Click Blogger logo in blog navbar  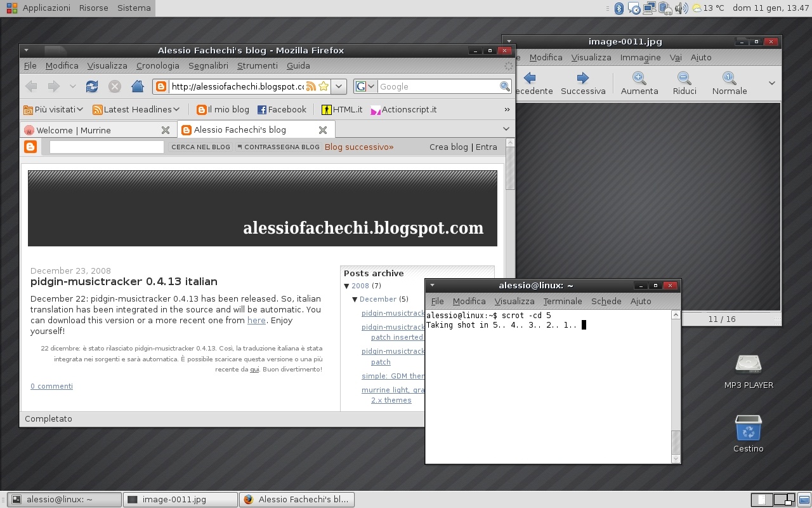tap(30, 147)
